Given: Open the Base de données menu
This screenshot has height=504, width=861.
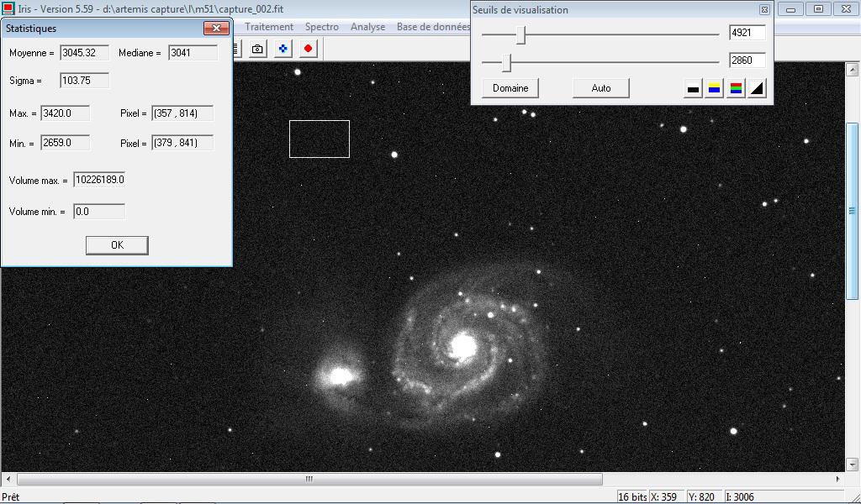Looking at the screenshot, I should click(x=433, y=27).
